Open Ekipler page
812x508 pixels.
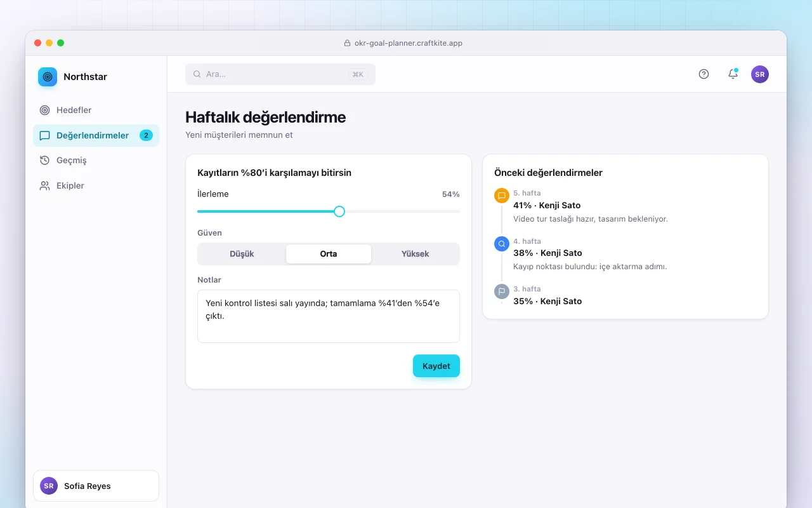96,185
